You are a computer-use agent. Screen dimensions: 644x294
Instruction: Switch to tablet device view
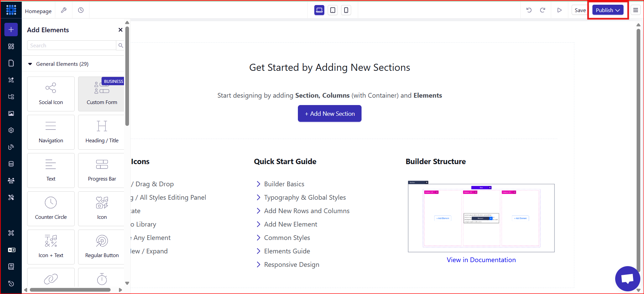tap(333, 10)
